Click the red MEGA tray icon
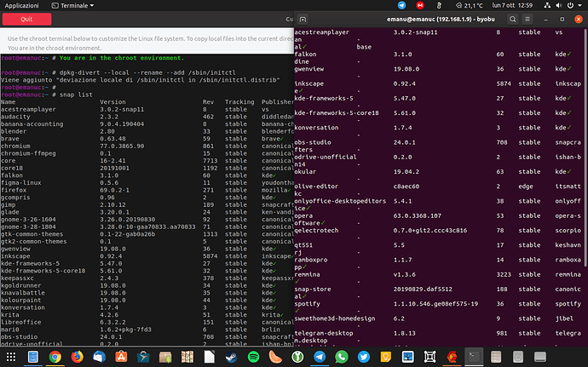This screenshot has width=588, height=367. (420, 5)
